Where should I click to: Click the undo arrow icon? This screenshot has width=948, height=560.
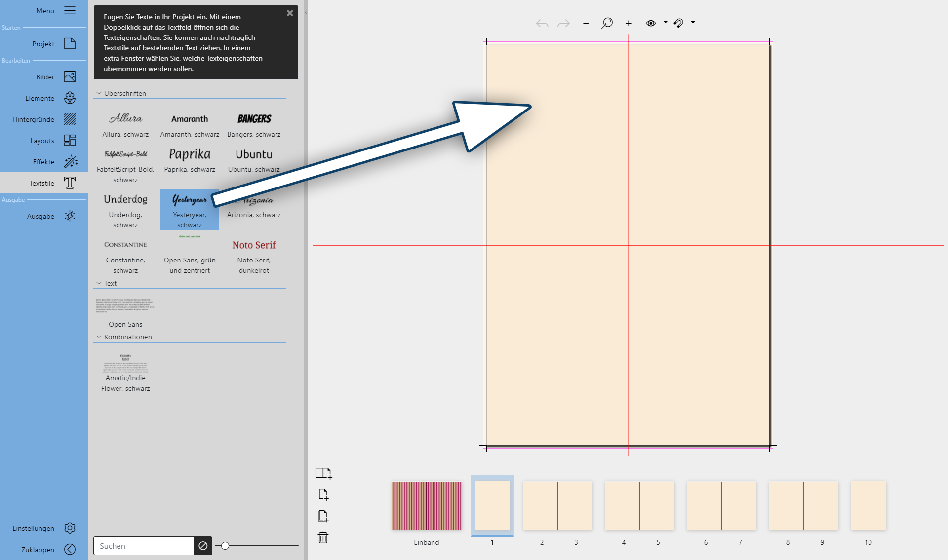coord(542,23)
